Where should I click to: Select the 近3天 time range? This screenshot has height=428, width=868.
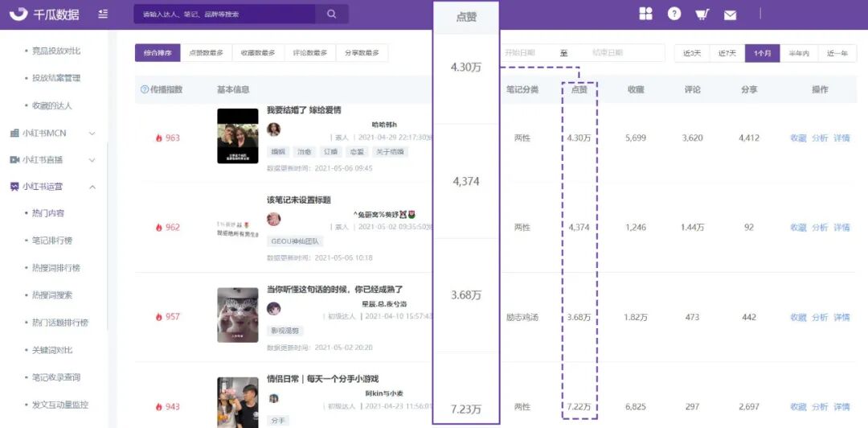tap(692, 53)
